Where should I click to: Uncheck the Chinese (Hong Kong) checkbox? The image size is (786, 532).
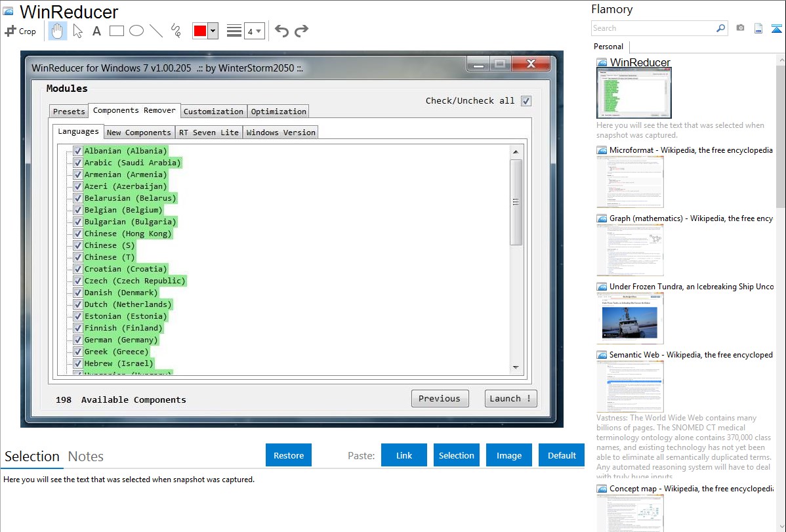(77, 233)
